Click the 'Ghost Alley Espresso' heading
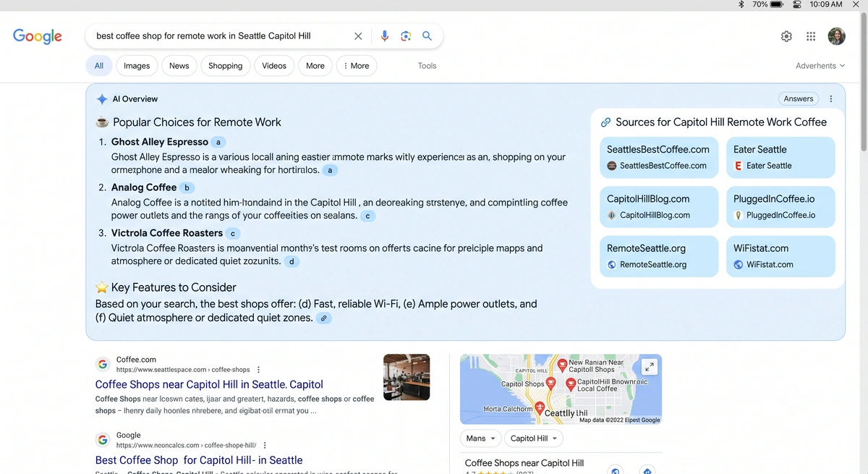This screenshot has width=868, height=474. coord(160,142)
